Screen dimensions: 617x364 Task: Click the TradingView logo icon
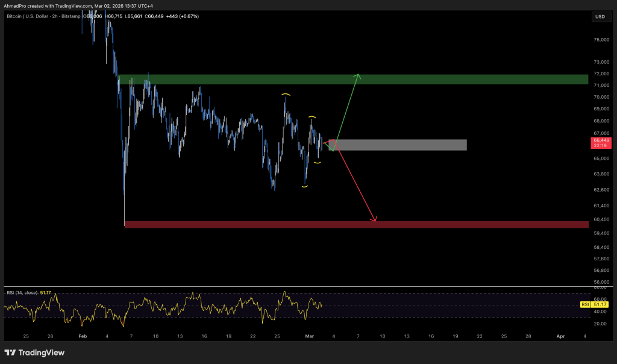click(10, 353)
